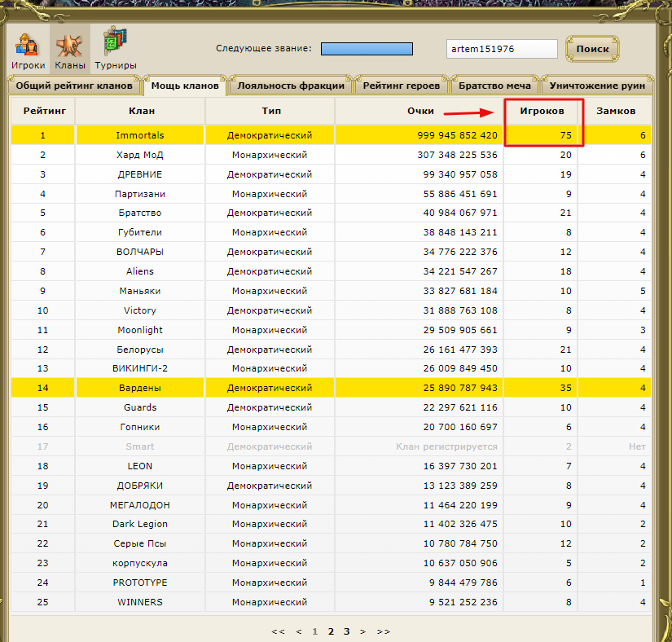
Task: Click Immortals score 999 945 852 420
Action: click(x=457, y=135)
